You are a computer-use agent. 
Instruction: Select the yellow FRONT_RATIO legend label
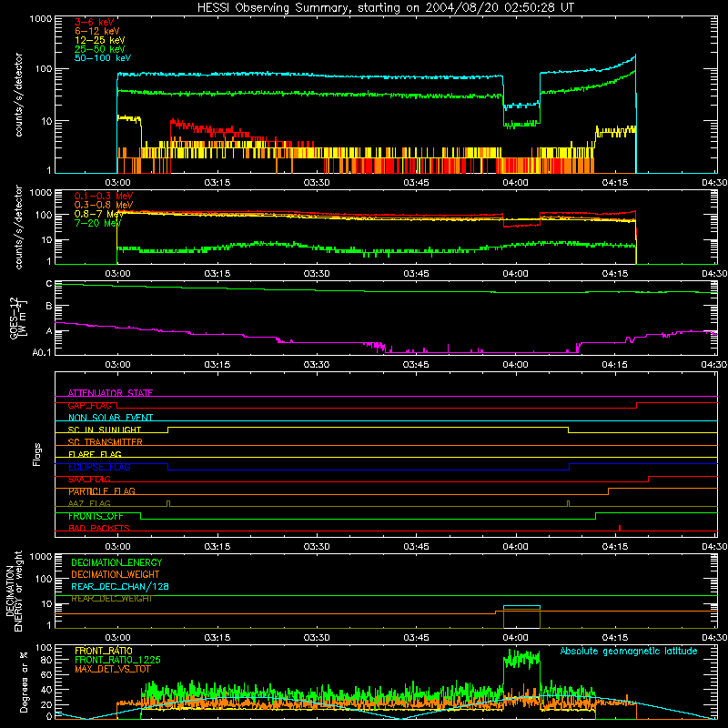[x=103, y=651]
